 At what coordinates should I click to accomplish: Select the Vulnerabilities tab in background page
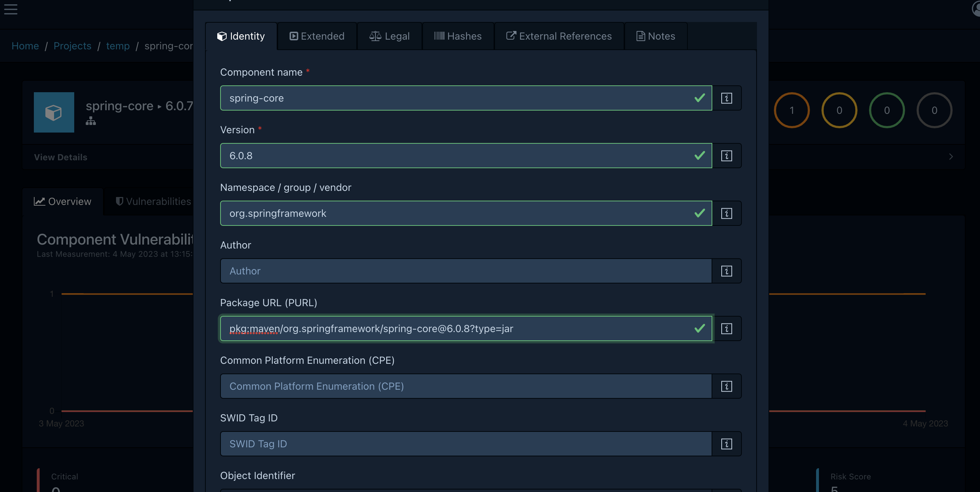153,201
